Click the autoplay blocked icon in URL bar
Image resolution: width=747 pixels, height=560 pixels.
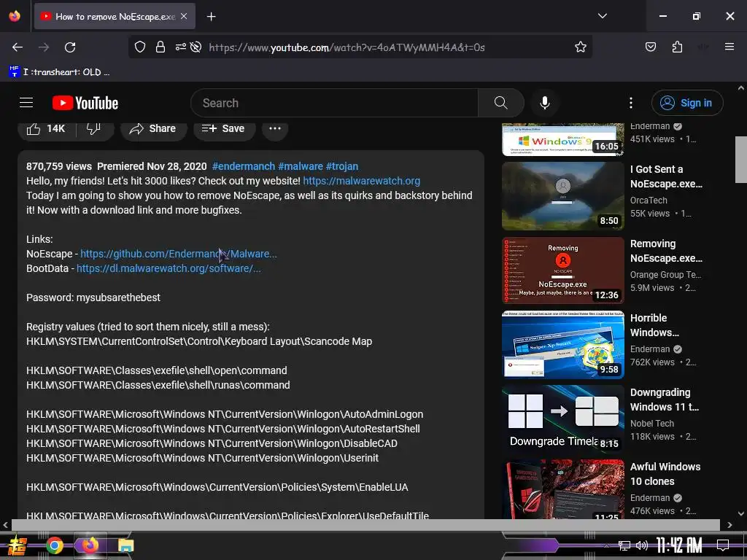click(196, 47)
